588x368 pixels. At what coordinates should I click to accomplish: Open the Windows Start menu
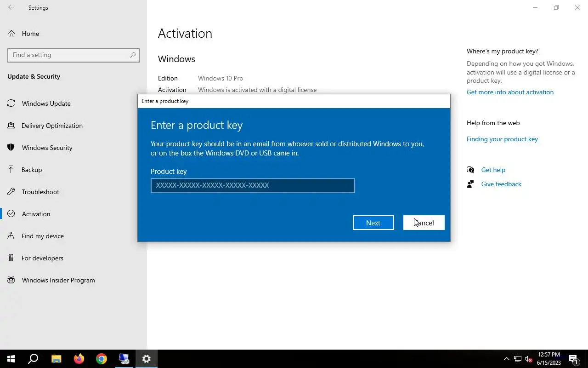point(11,359)
